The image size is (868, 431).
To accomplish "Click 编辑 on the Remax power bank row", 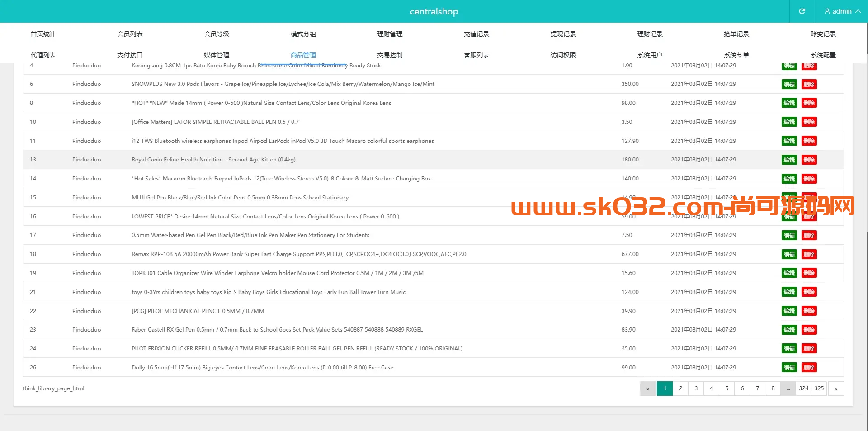I will click(x=789, y=254).
